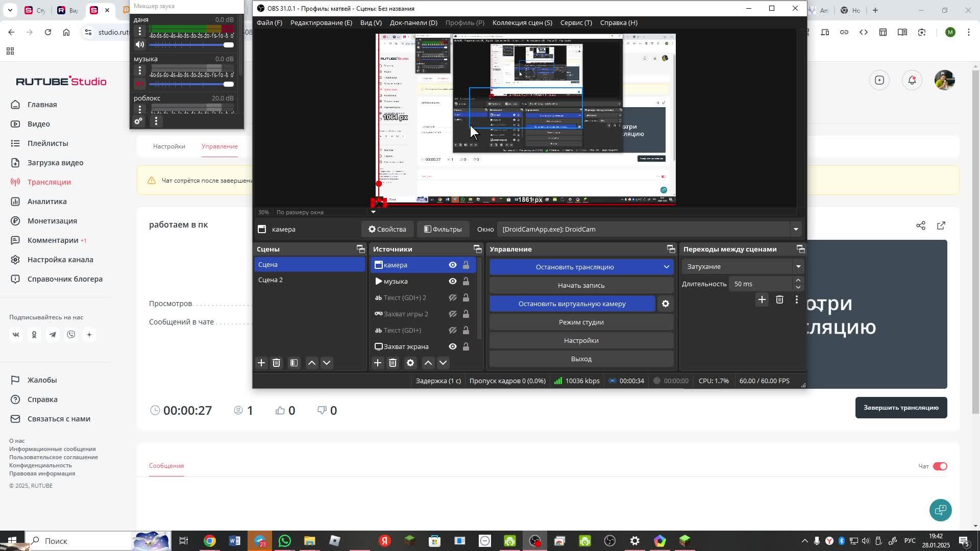Add a transition with plus icon
980x551 pixels.
[762, 299]
